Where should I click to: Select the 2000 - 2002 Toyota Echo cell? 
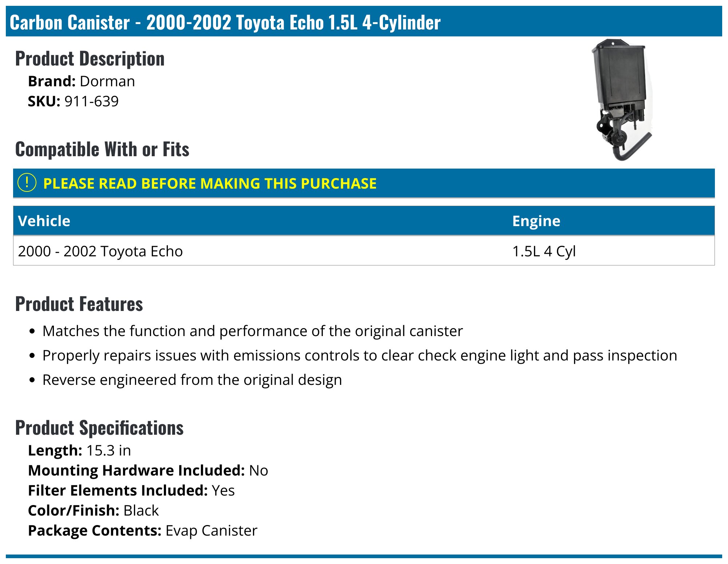coord(100,251)
